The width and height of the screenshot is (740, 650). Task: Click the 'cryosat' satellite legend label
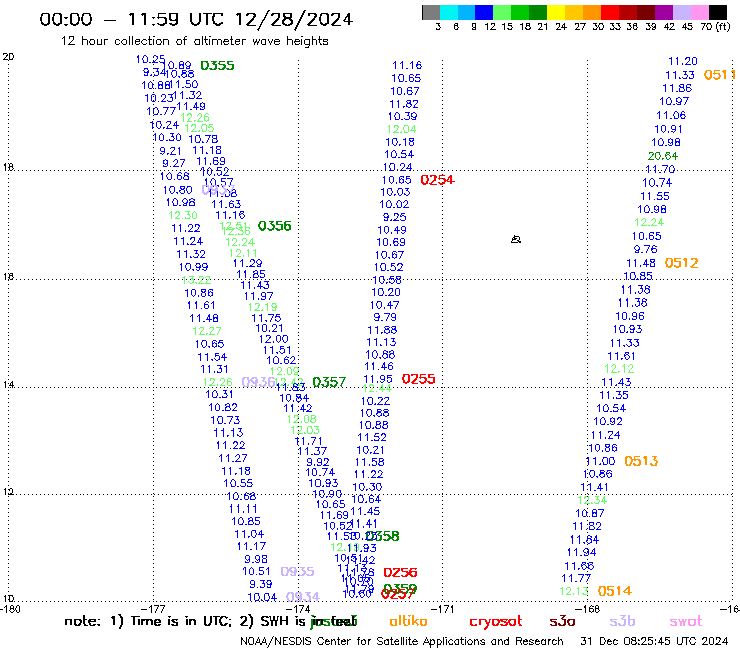(496, 622)
